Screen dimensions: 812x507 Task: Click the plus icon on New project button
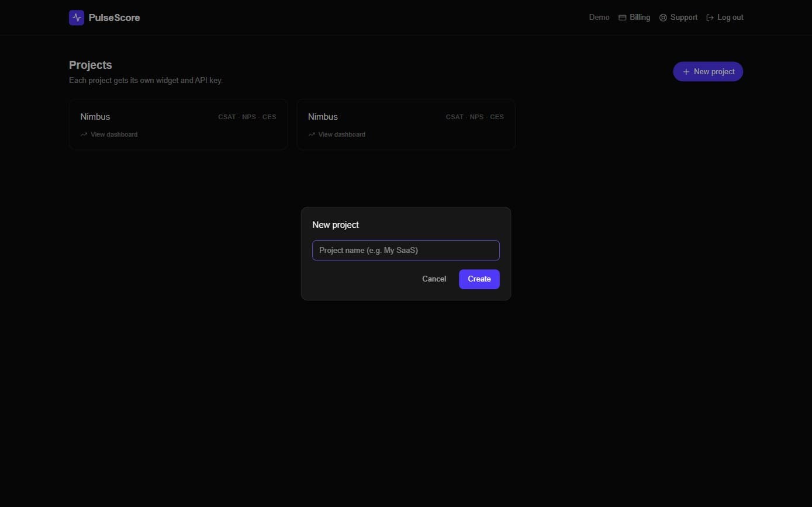(686, 72)
